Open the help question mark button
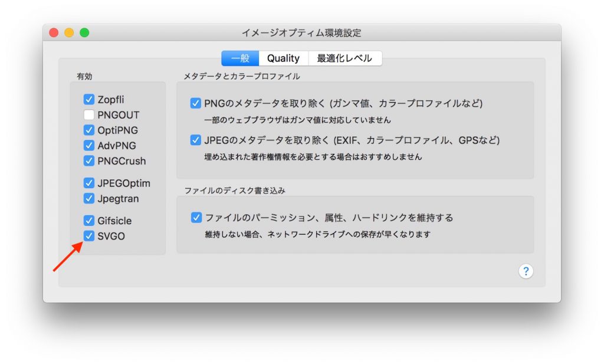 click(525, 271)
